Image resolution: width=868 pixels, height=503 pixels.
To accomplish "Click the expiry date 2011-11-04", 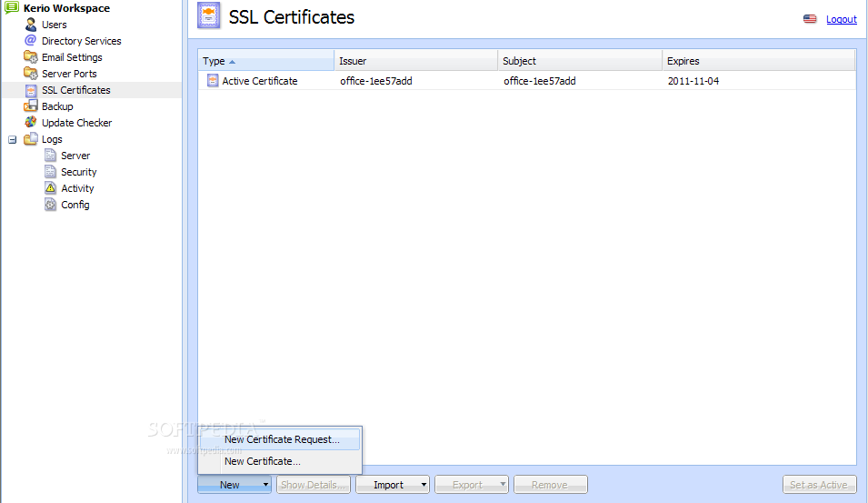I will click(693, 81).
